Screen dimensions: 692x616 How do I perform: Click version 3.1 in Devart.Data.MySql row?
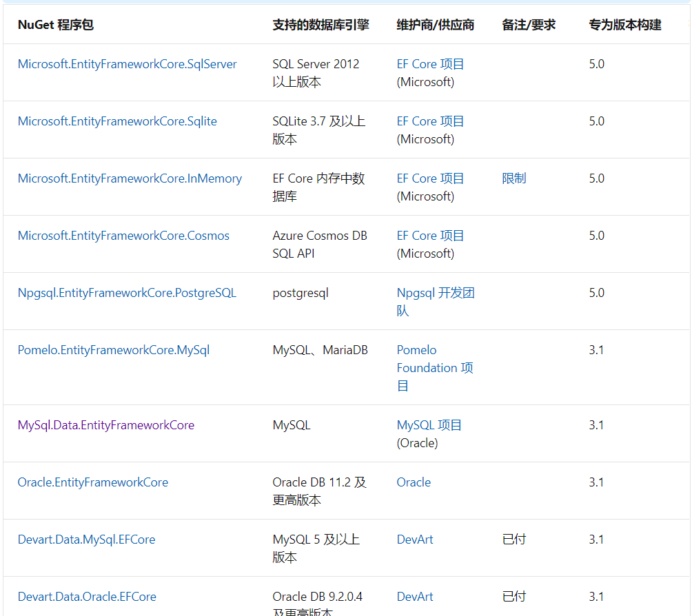coord(596,540)
